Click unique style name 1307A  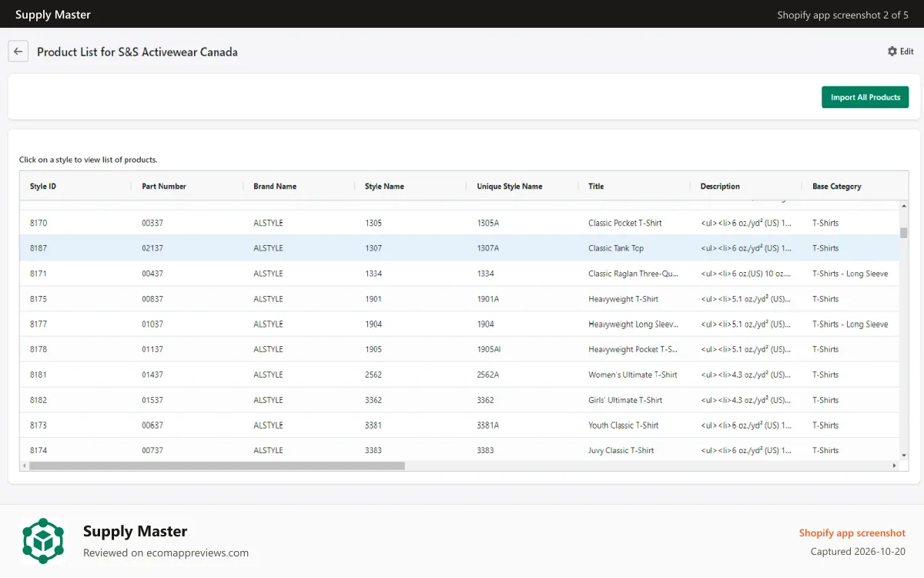coord(488,248)
